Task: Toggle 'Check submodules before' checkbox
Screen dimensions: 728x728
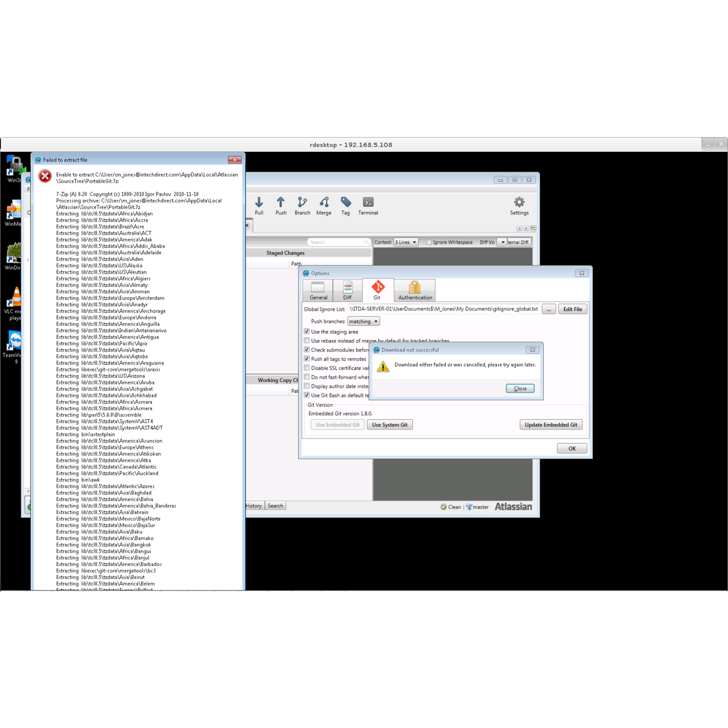Action: coord(307,350)
